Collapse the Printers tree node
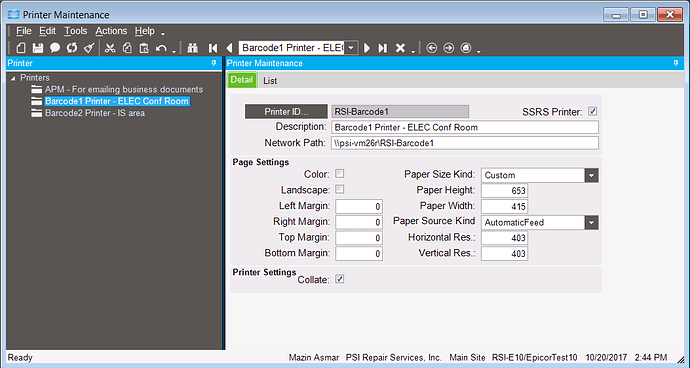The height and width of the screenshot is (368, 690). [13, 78]
